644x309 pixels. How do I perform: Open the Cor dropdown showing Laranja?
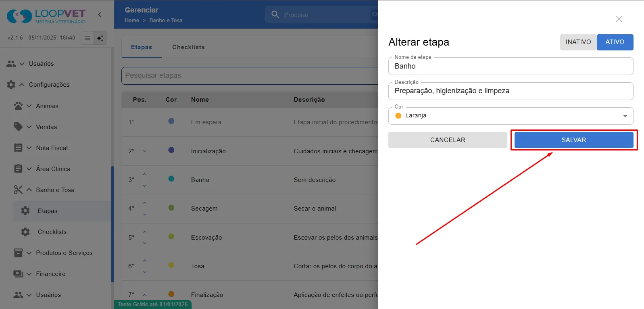tap(511, 116)
